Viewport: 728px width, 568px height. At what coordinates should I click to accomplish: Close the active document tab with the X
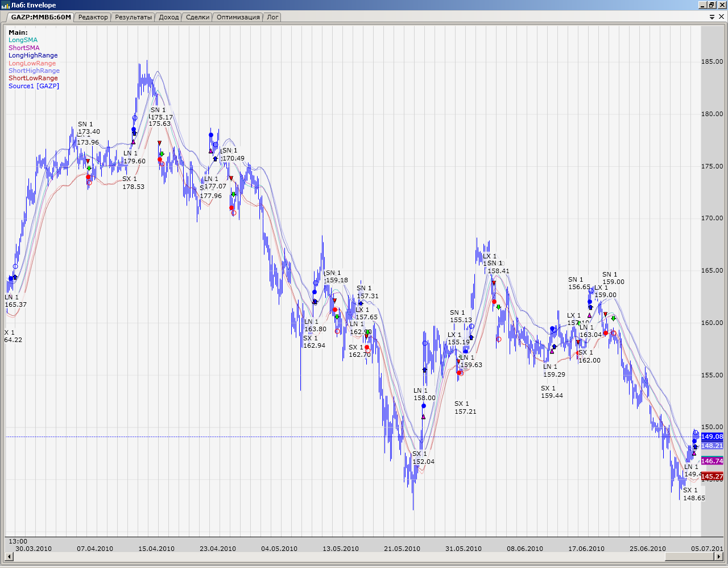(x=721, y=17)
